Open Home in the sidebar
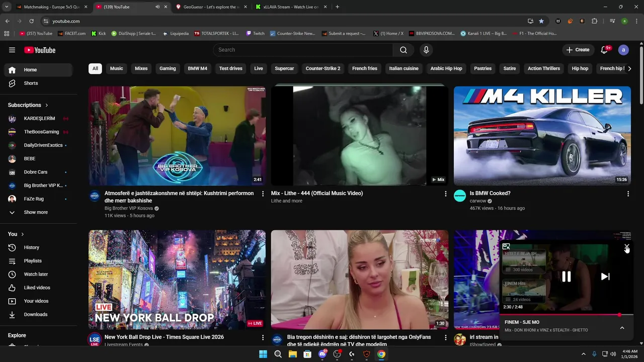 tap(38, 70)
